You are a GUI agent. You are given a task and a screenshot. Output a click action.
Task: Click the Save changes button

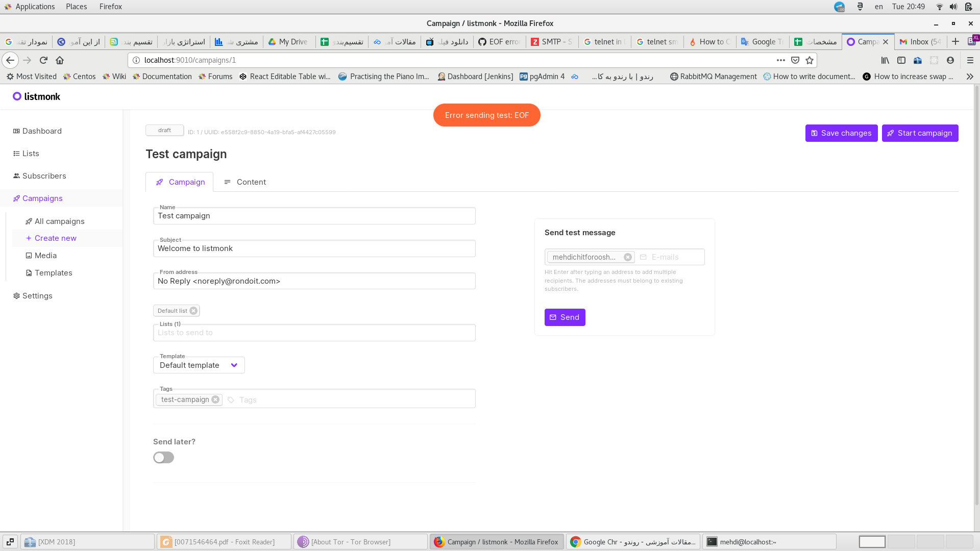coord(841,133)
